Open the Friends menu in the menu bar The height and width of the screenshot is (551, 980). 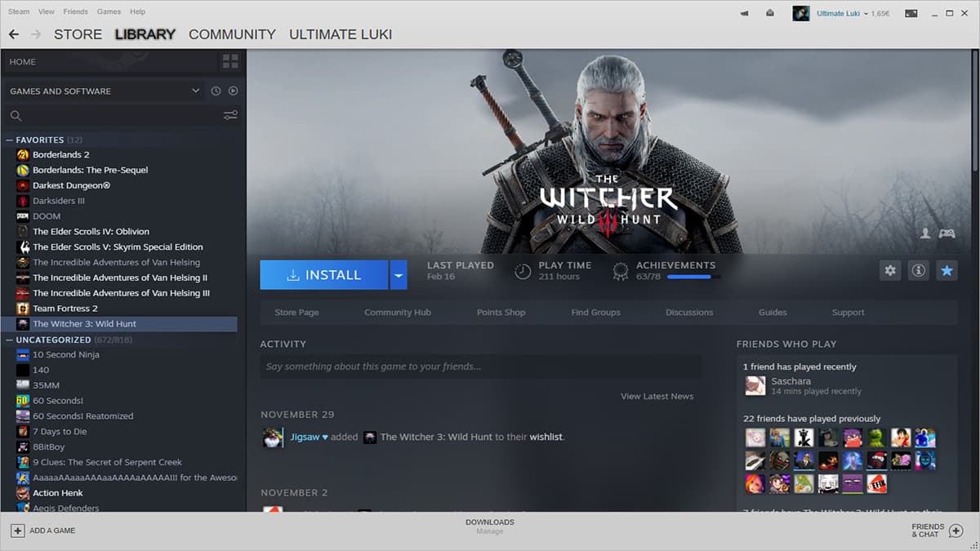coord(75,11)
